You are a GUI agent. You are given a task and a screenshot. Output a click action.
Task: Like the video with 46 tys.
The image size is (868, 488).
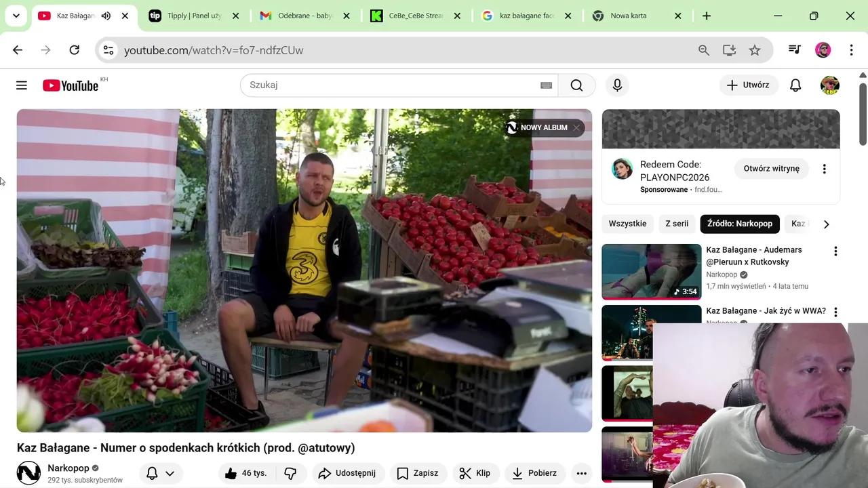pos(245,473)
